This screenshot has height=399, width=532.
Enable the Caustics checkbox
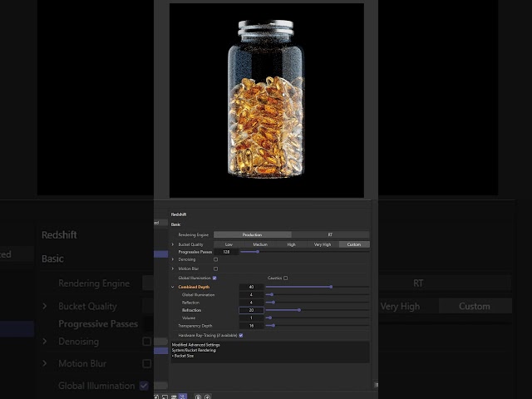pyautogui.click(x=286, y=278)
